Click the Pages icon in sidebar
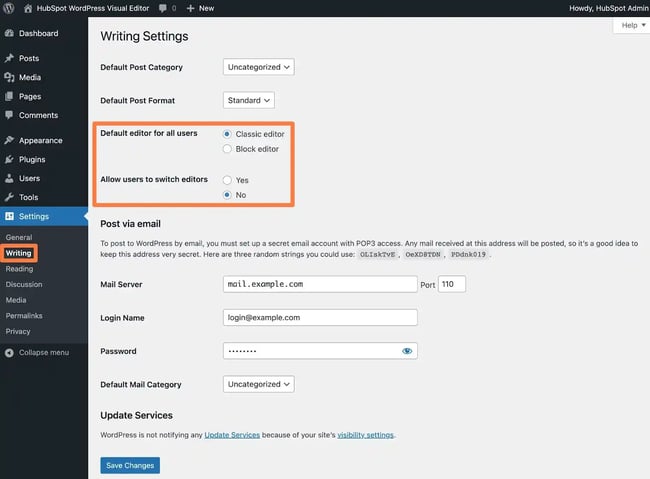 click(9, 96)
